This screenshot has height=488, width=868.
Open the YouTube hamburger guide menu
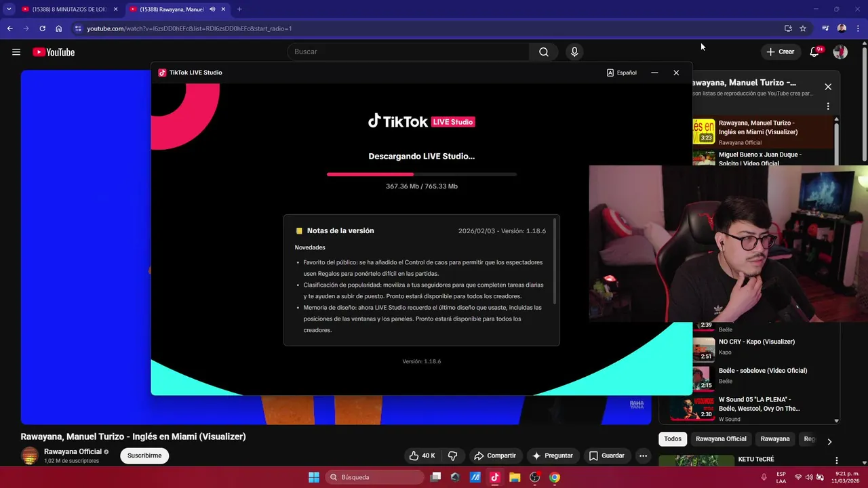(x=16, y=52)
